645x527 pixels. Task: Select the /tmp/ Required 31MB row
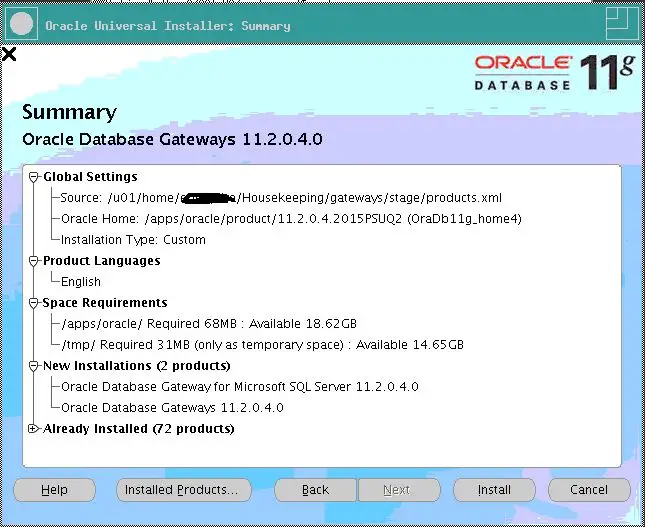click(x=262, y=345)
